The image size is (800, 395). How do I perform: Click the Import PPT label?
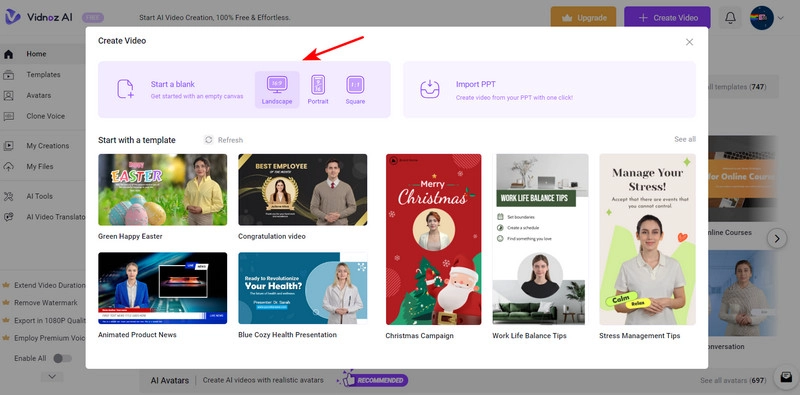pos(476,84)
